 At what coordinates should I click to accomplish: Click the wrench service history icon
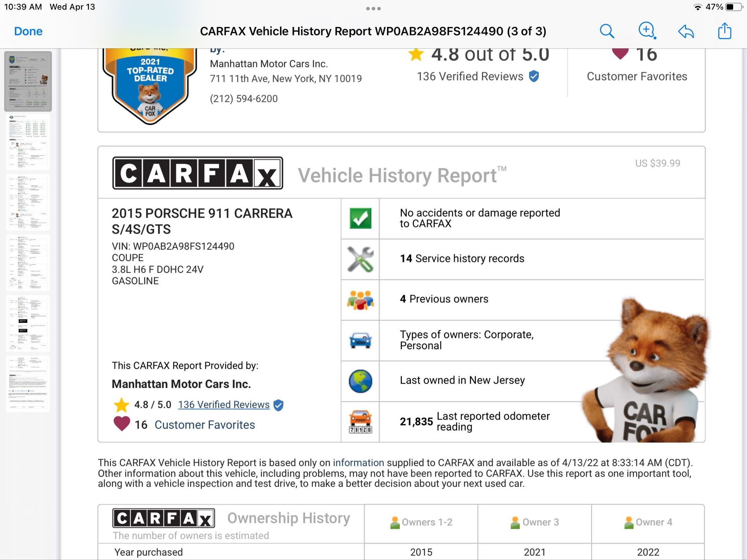pos(360,259)
